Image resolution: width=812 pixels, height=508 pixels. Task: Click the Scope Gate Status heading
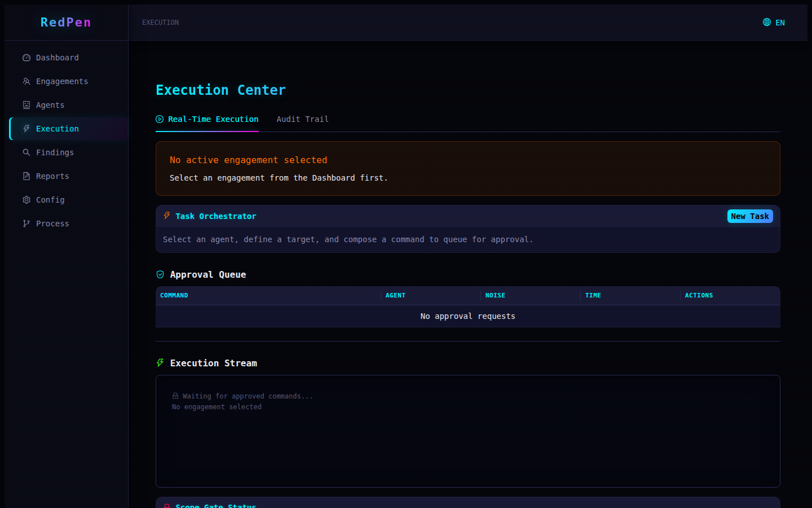215,506
